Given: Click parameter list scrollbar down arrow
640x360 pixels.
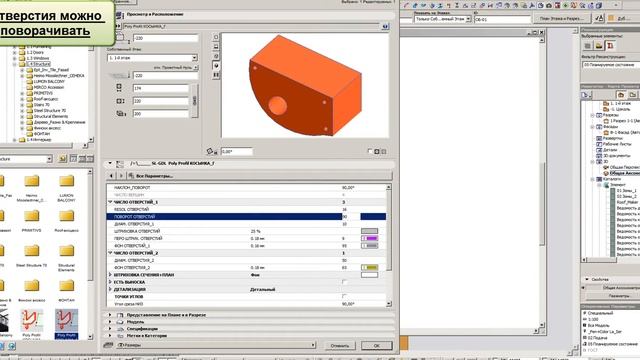Looking at the screenshot, I should point(389,304).
